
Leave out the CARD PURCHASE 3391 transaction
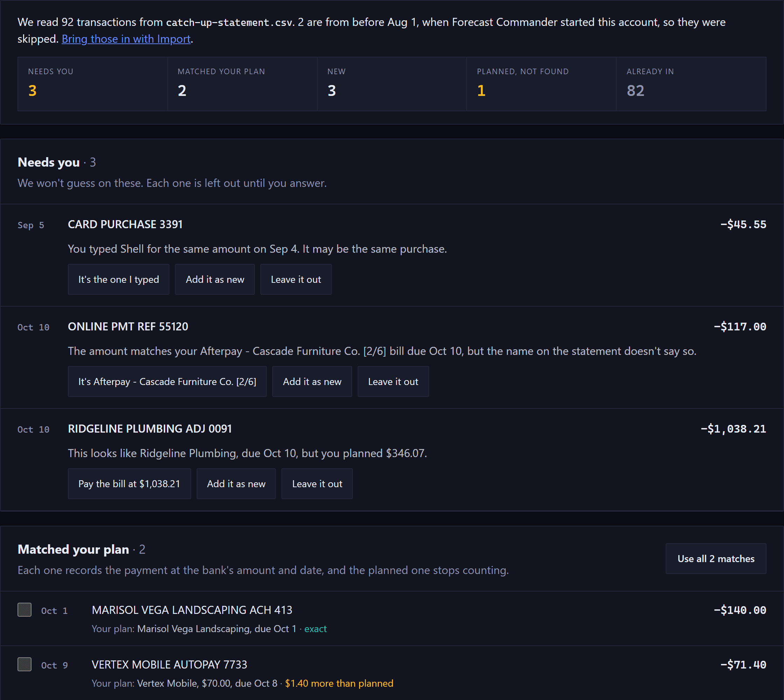(x=296, y=279)
